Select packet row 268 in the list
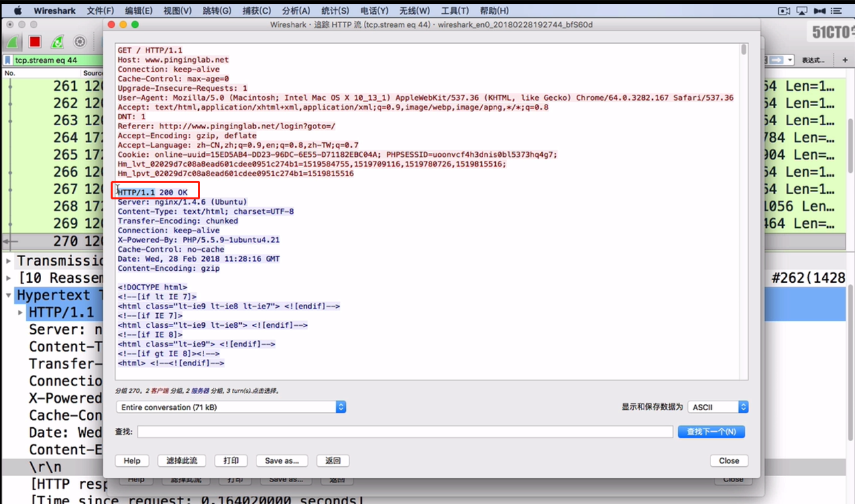 tap(53, 206)
